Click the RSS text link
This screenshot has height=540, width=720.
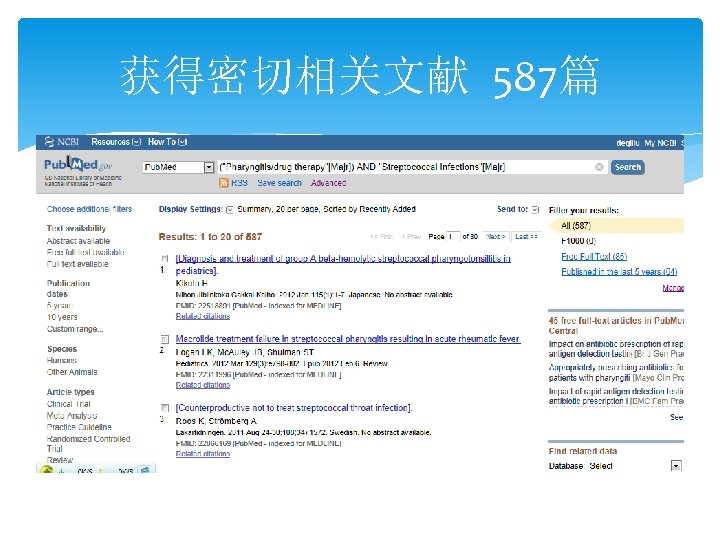pyautogui.click(x=239, y=183)
